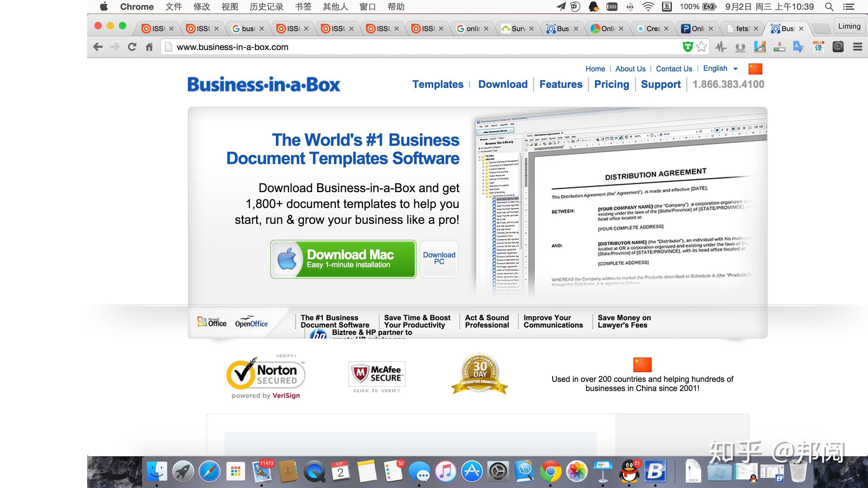
Task: Select 'Save Time & Boost Your Productivity' slide
Action: coord(417,321)
